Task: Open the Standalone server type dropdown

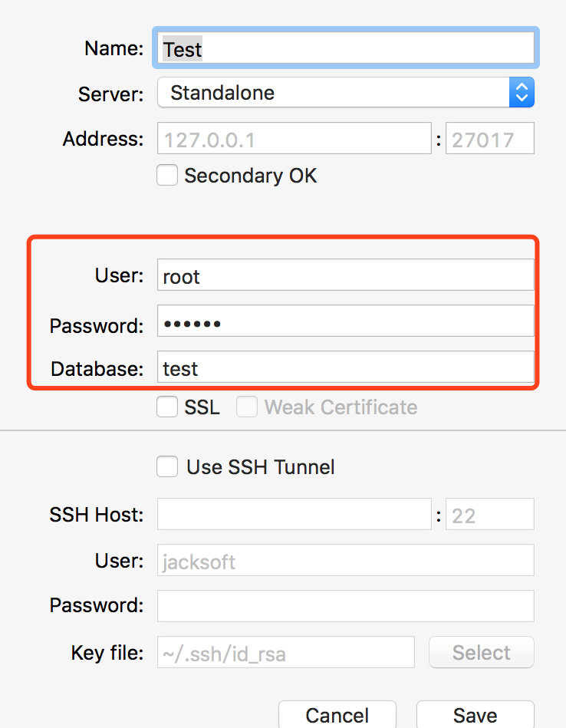Action: pos(345,92)
